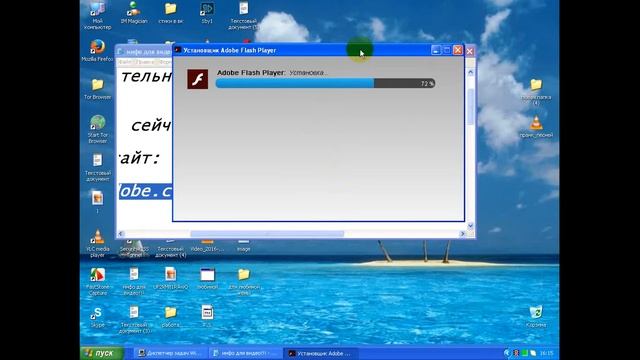Select the FastStone Capture desktop shortcut
This screenshot has width=640, height=360.
coord(98,275)
